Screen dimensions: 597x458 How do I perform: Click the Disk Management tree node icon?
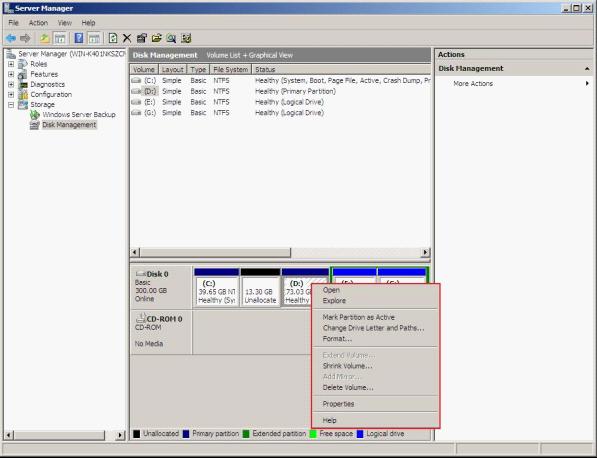35,125
